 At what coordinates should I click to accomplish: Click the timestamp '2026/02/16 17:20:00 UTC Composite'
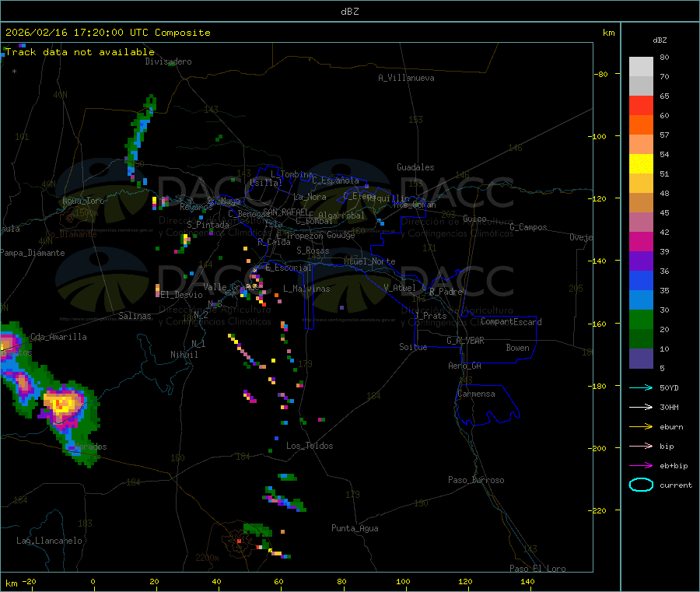(x=107, y=33)
